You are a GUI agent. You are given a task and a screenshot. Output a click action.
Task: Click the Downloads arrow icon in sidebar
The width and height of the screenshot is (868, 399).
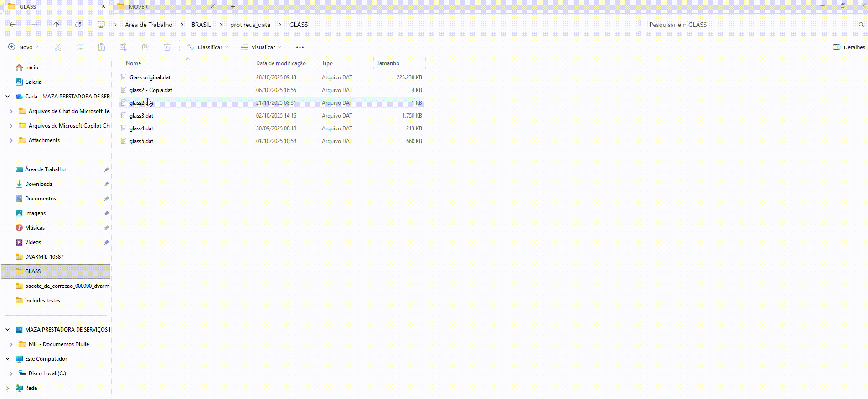19,184
